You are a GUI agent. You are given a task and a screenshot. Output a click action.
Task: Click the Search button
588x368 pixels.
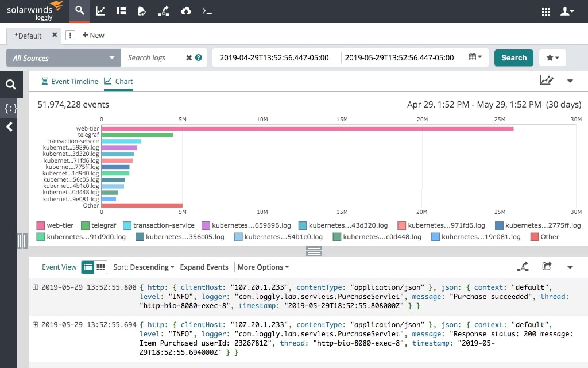point(513,57)
